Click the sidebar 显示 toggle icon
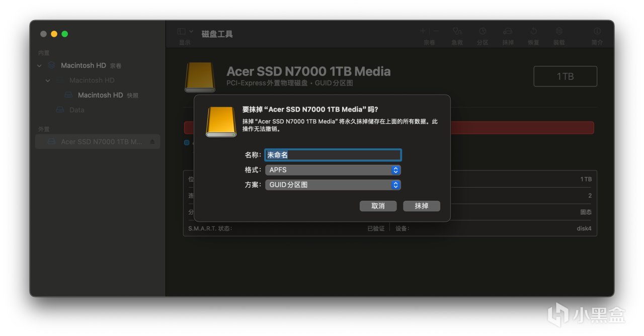Image resolution: width=644 pixels, height=336 pixels. 182,31
